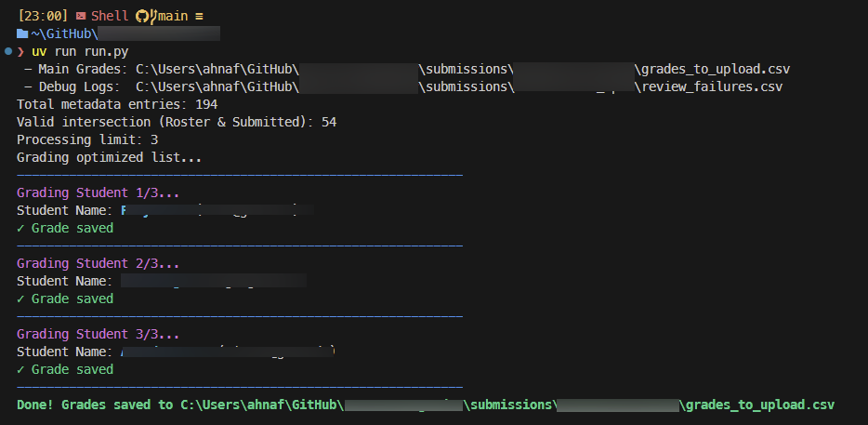Viewport: 868px width, 425px height.
Task: Click the first green Grade saved checkmark
Action: 21,228
